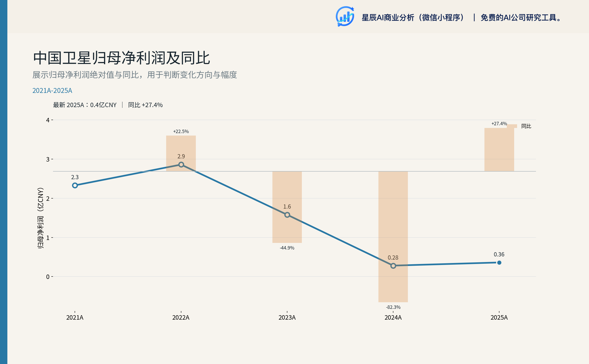Click the 2022A line data point marker
Screen dimensions: 589x364
click(181, 164)
